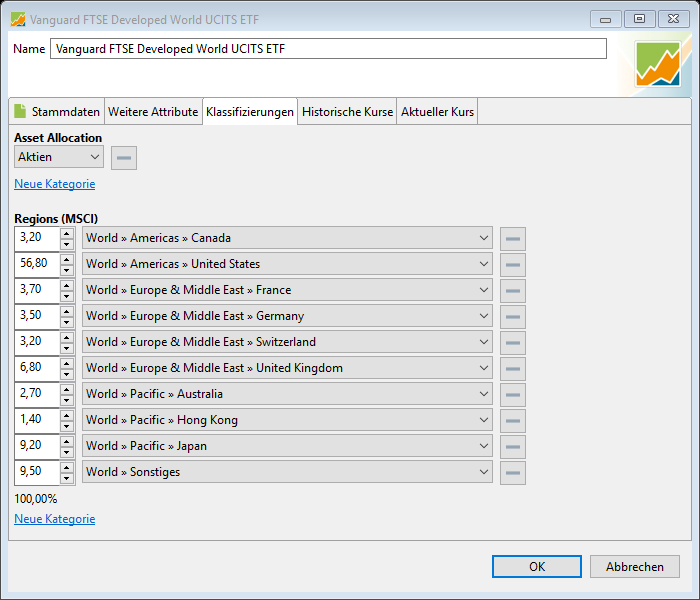Viewport: 700px width, 600px height.
Task: Remove the Aktien asset allocation category
Action: pyautogui.click(x=124, y=158)
